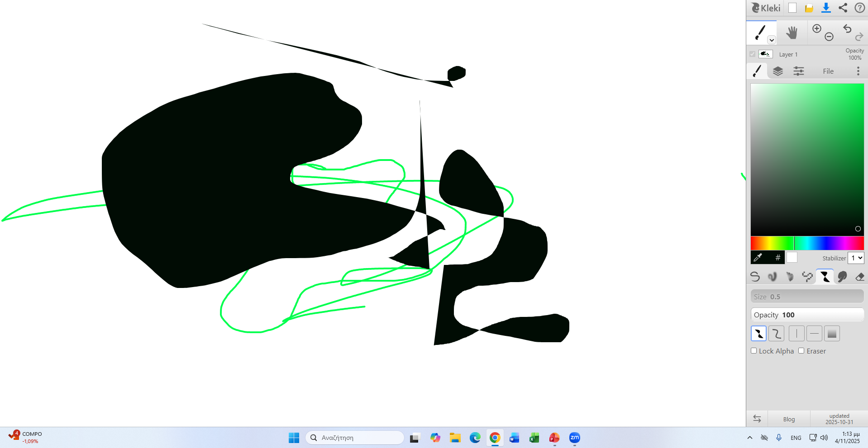Switch to the Layers tab
868x448 pixels.
[778, 71]
